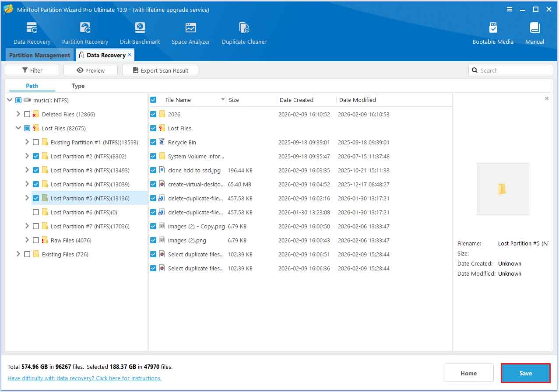559x392 pixels.
Task: Check Existing Partition #1 (NTFS) checkbox
Action: point(36,142)
